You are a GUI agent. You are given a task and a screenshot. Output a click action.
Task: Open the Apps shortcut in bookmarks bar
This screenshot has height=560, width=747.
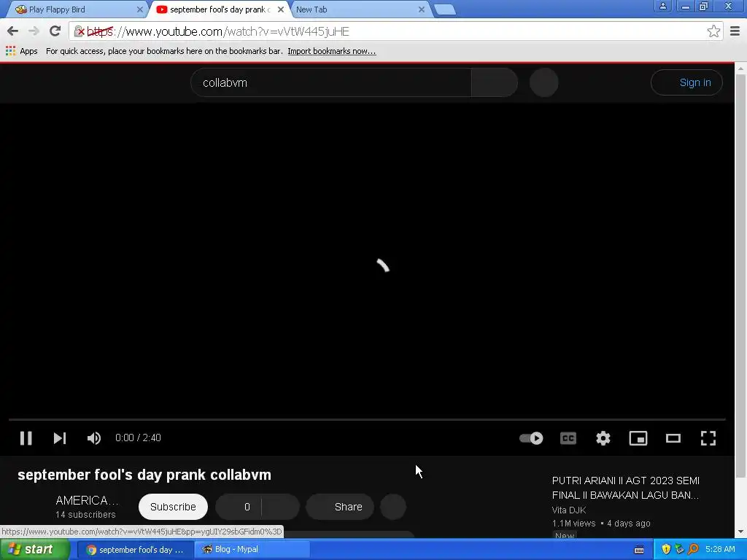21,51
